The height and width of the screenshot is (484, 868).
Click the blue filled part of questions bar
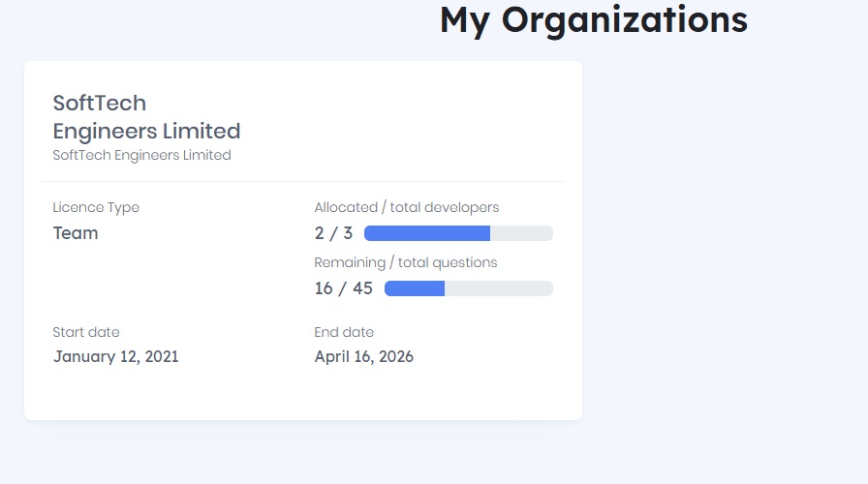(414, 288)
